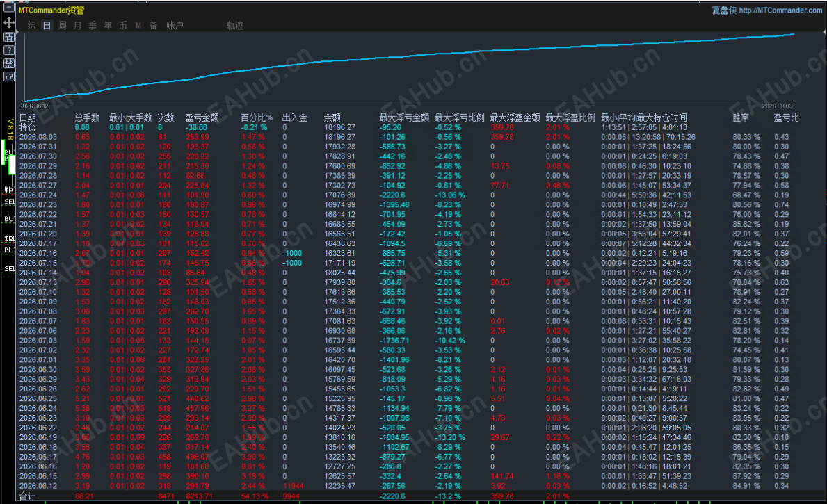Click the 盈亏比 column header
Screen dimensions: 827x504
(787, 117)
